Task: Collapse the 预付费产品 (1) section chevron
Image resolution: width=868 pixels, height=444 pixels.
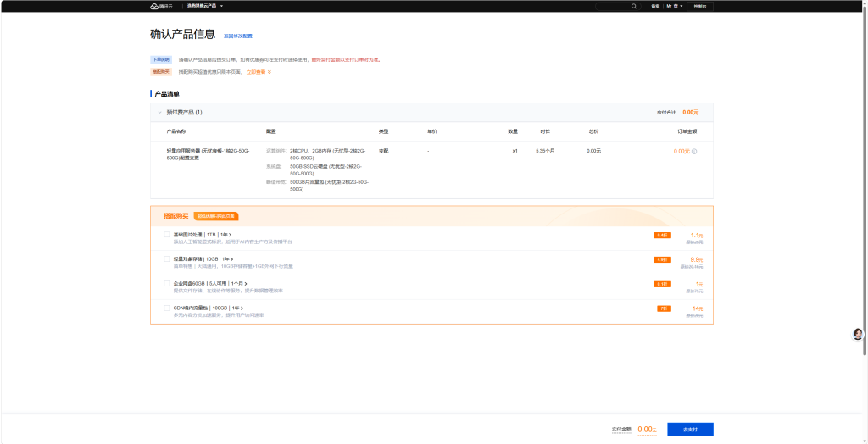Action: (159, 112)
